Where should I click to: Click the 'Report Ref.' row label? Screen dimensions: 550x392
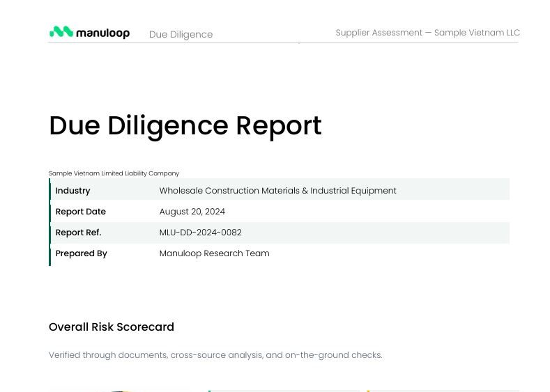[78, 233]
